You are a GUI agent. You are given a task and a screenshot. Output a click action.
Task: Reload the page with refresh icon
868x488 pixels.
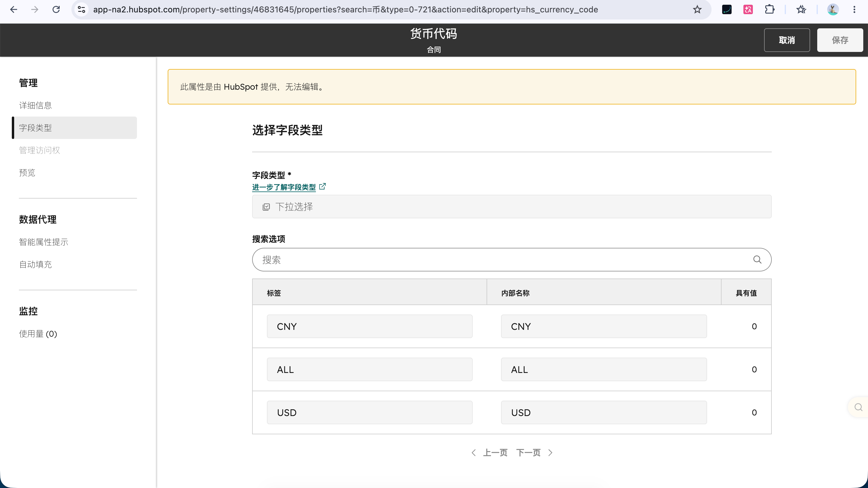click(56, 9)
